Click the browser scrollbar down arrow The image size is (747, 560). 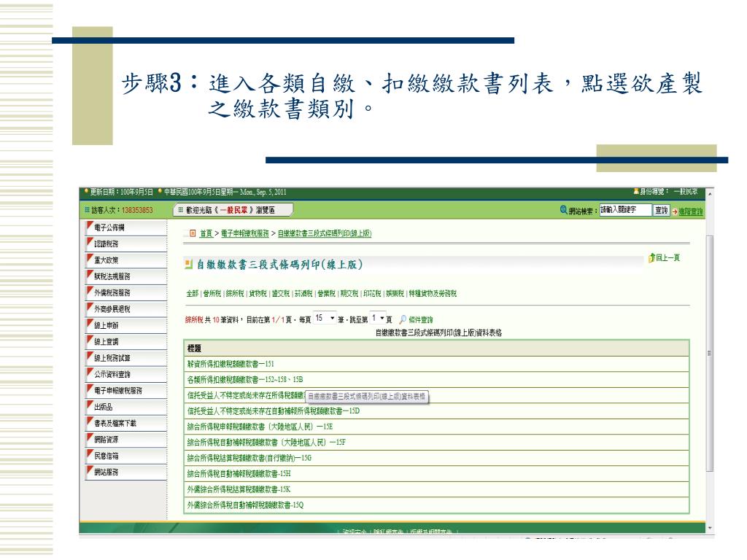(x=710, y=528)
